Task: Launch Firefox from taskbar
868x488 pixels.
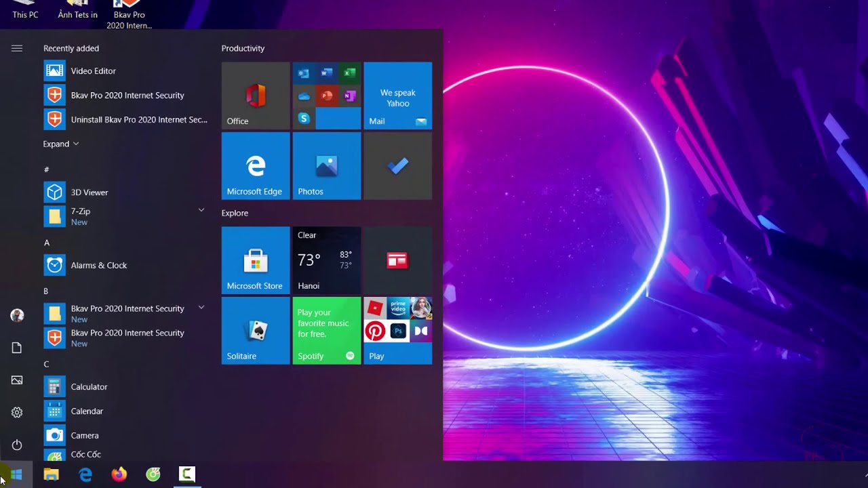Action: tap(119, 474)
